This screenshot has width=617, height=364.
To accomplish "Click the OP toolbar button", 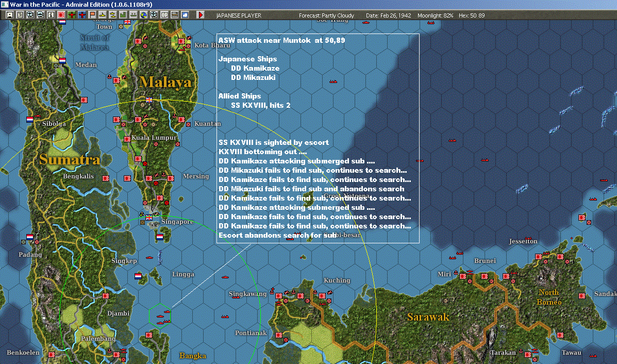I will (x=164, y=15).
